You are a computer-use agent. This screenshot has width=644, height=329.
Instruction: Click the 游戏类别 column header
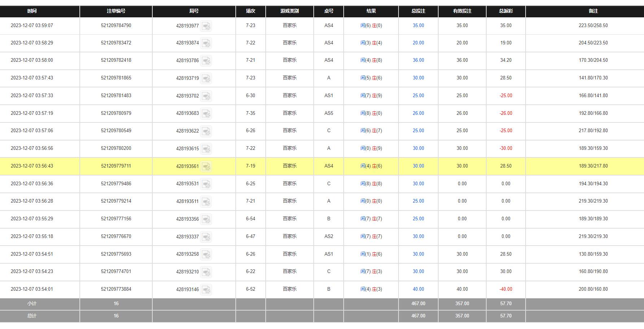290,11
